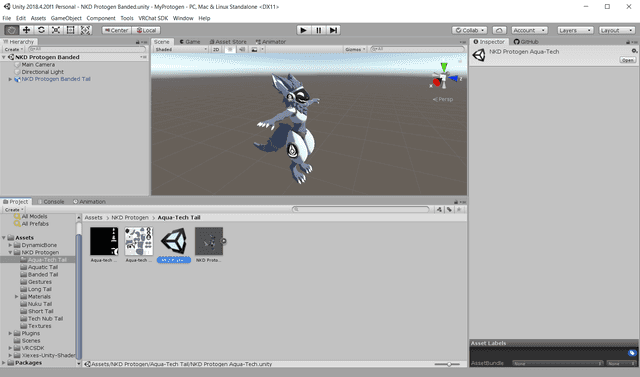Toggle Center pivot mode button
The height and width of the screenshot is (377, 640).
tap(117, 30)
